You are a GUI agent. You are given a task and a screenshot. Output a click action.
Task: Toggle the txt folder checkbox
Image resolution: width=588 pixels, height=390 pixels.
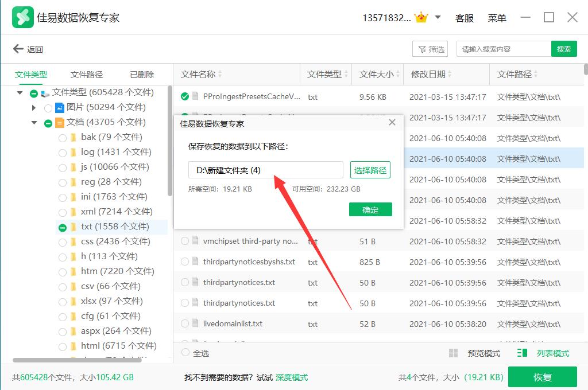point(63,228)
